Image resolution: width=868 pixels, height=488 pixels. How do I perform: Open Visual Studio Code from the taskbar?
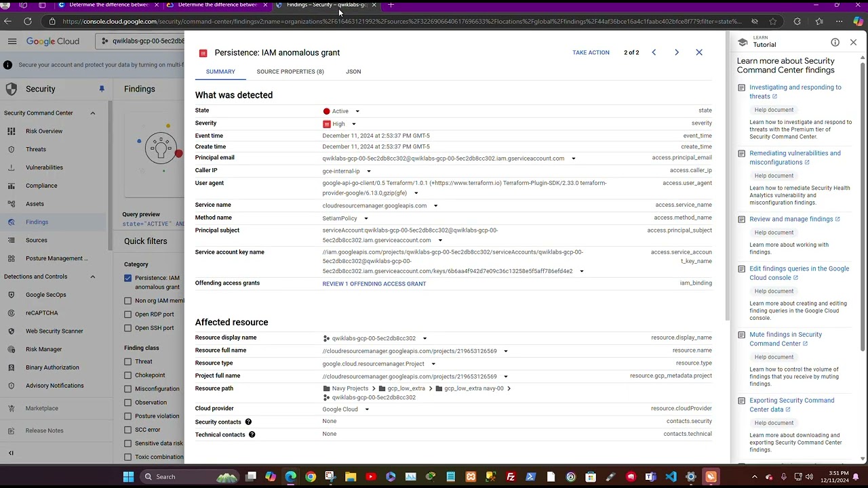click(x=671, y=476)
